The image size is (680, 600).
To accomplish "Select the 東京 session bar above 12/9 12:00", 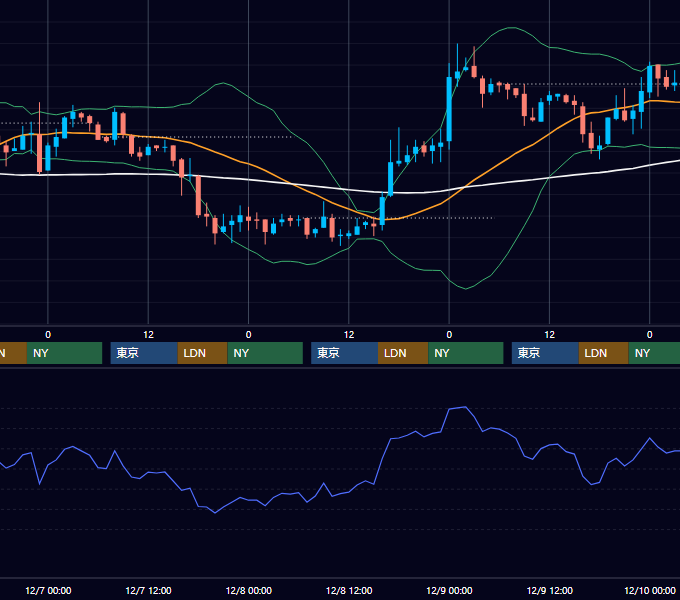I will (545, 353).
